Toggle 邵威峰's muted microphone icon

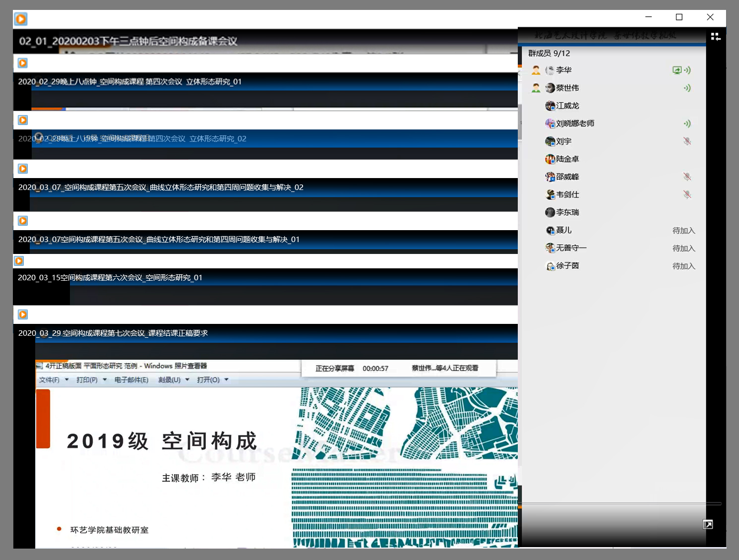[x=687, y=177]
